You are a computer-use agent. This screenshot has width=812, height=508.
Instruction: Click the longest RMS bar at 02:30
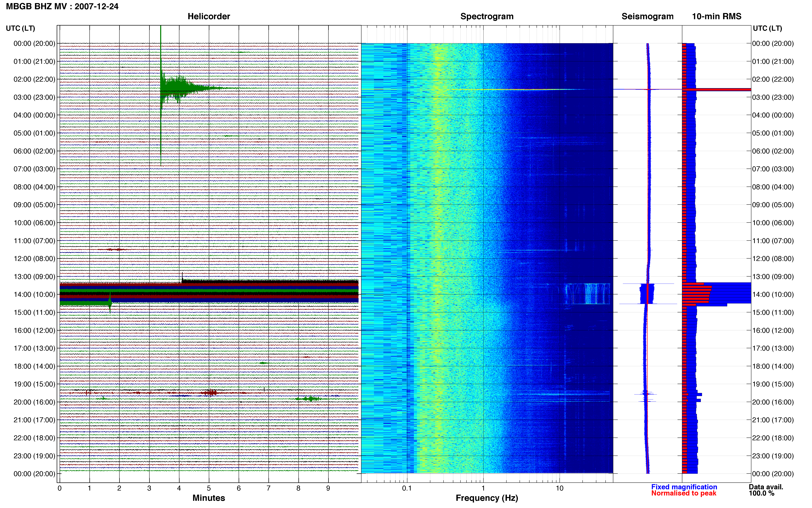click(x=716, y=89)
